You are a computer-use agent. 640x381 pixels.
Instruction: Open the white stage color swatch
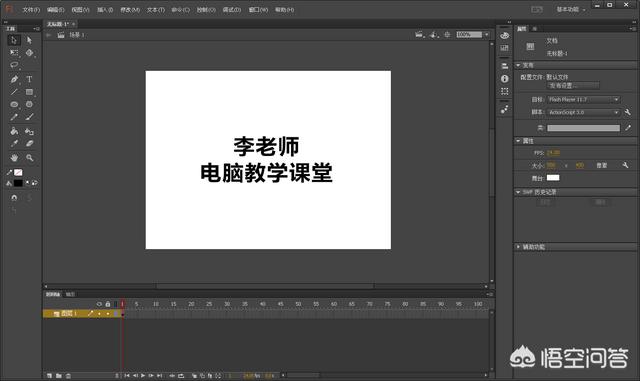553,178
